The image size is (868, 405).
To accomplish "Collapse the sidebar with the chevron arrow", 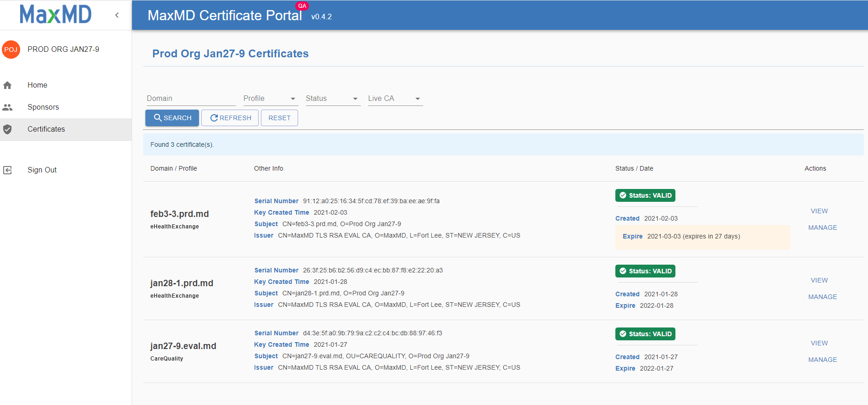I will pos(117,15).
